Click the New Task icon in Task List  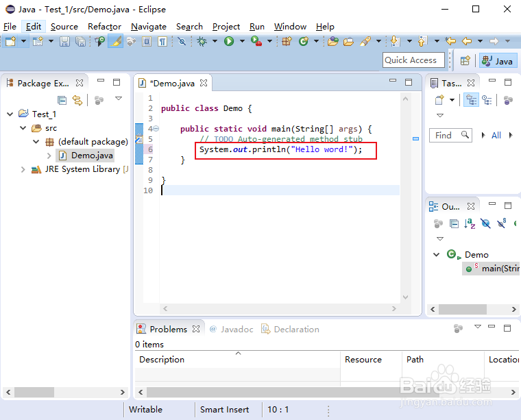pos(439,99)
